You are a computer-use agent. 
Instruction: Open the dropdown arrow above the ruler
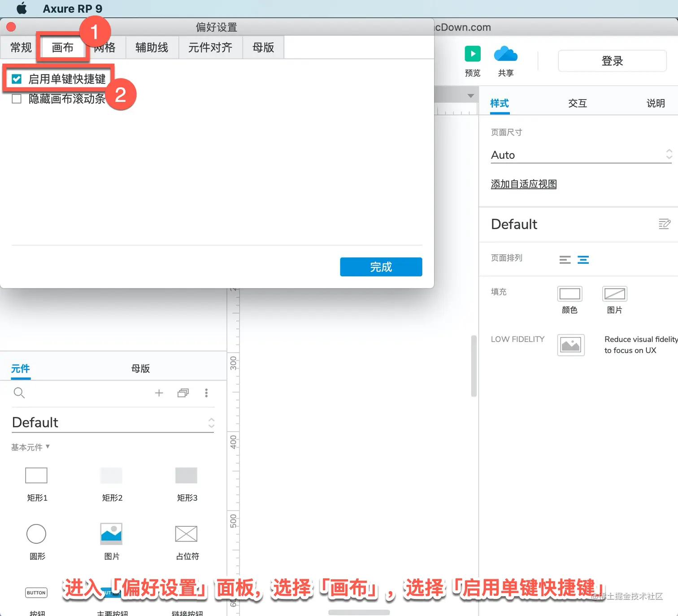(470, 96)
